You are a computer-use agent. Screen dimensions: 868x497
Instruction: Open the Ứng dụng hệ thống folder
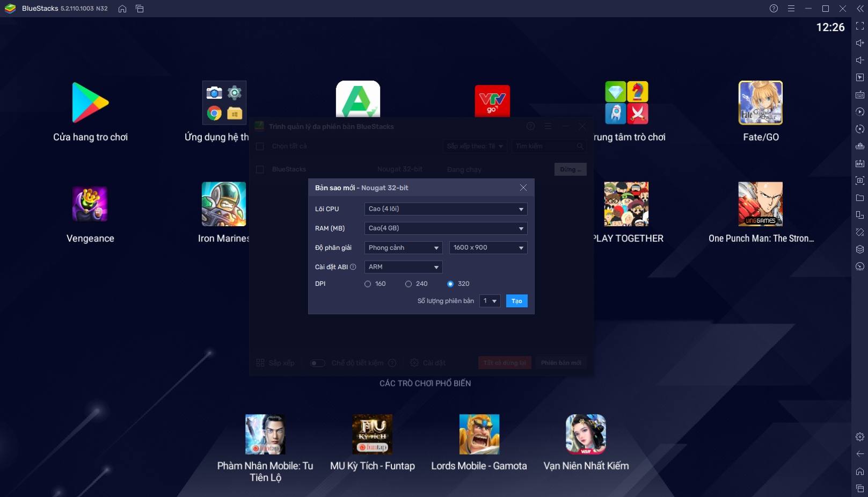pos(224,103)
